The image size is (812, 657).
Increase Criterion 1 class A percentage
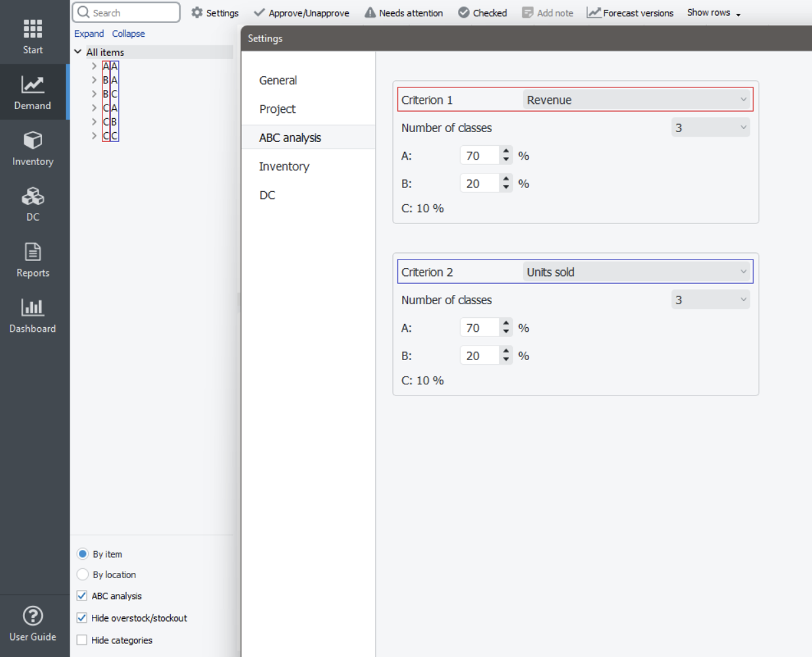click(x=506, y=152)
